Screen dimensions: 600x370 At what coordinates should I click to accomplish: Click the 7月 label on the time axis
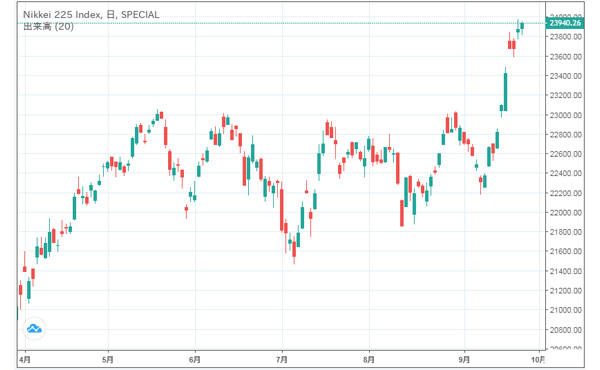(x=282, y=360)
